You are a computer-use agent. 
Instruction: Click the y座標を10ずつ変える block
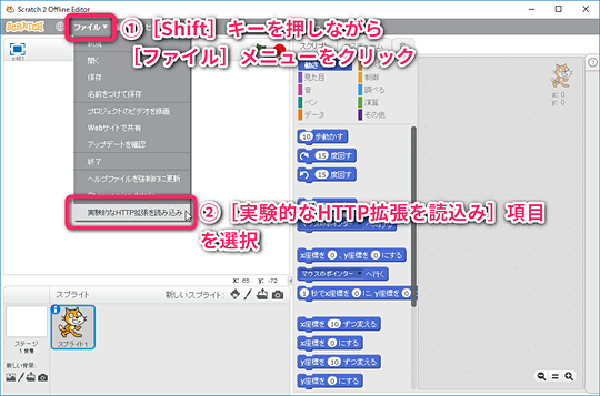(339, 362)
